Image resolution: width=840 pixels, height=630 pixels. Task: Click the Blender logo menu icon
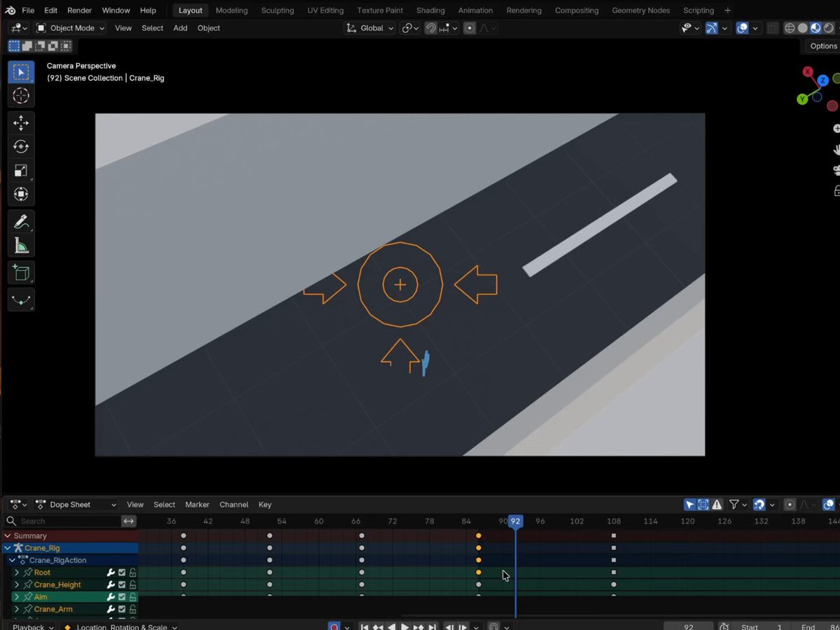10,10
